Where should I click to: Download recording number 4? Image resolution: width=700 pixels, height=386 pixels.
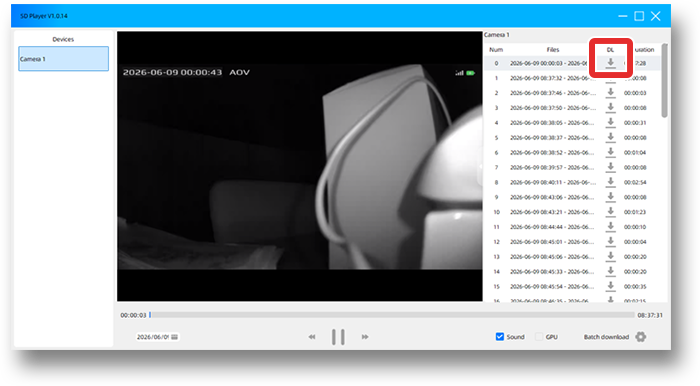(x=610, y=123)
